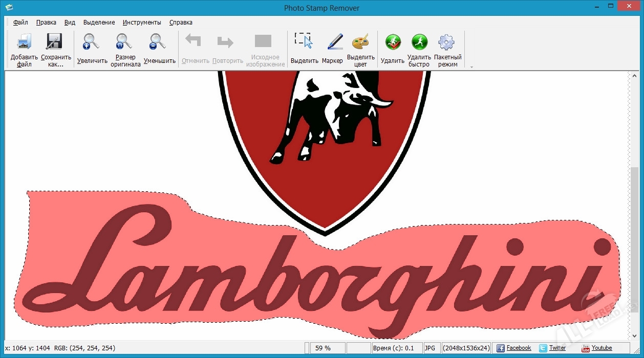This screenshot has width=644, height=358.
Task: Click the Сохранить как floppy disk icon
Action: pos(55,42)
